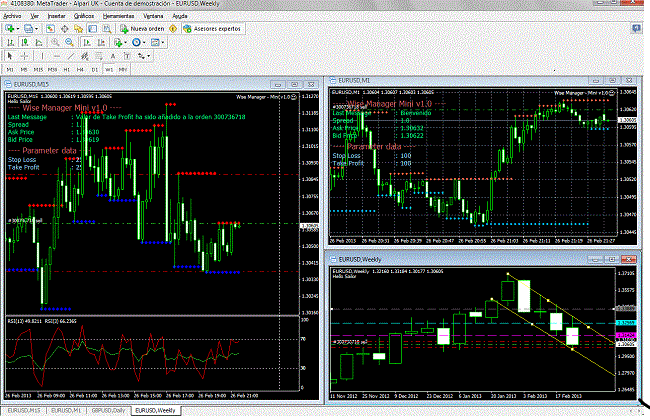Set timeframe to W1
Image resolution: width=650 pixels, height=420 pixels.
[109, 70]
